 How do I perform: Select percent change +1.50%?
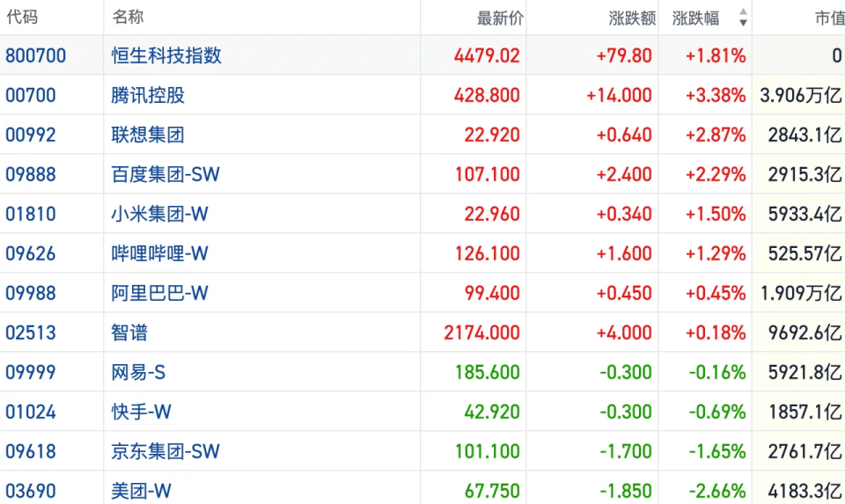(716, 214)
